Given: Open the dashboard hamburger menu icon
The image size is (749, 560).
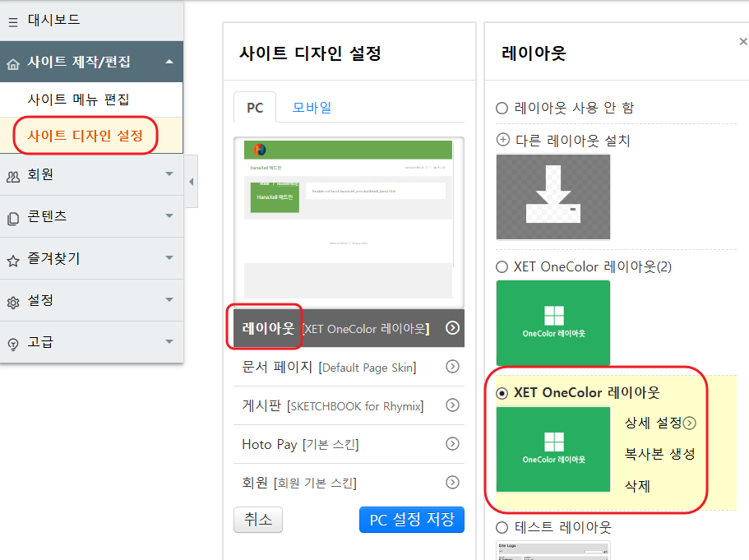Looking at the screenshot, I should 12,22.
